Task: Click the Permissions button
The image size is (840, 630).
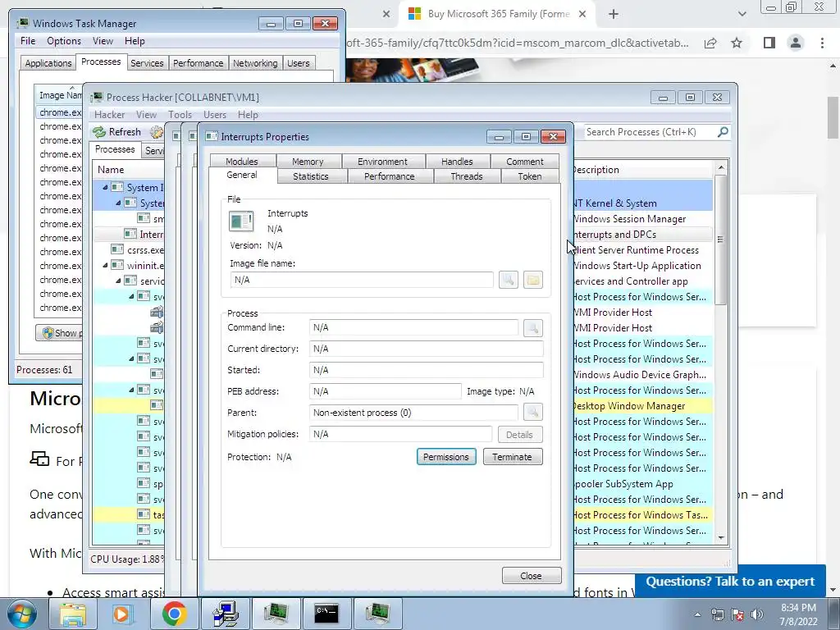Action: pos(446,457)
